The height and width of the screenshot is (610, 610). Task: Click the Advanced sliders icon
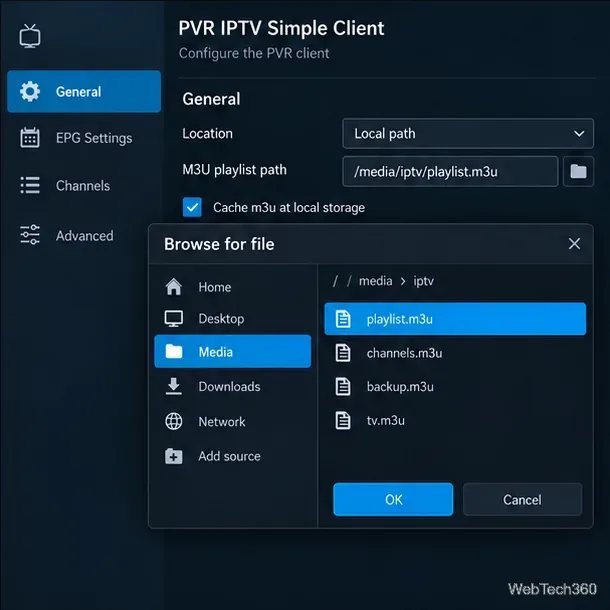(30, 235)
